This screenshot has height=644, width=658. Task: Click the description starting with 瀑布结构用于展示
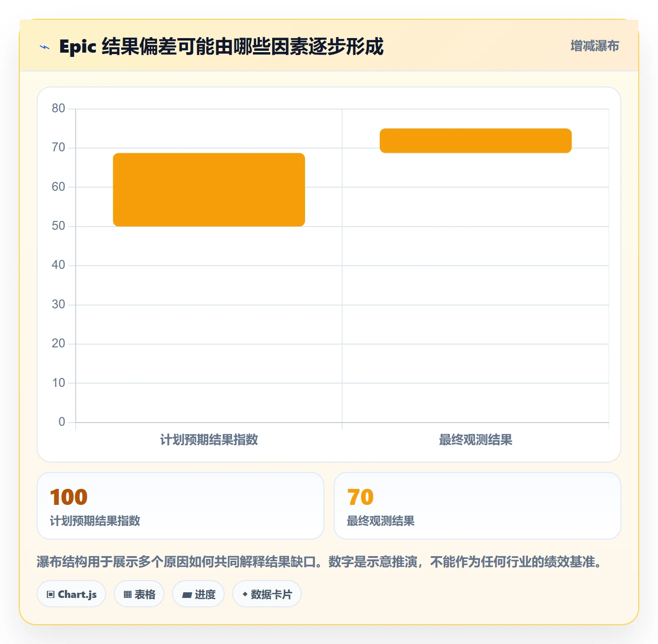pyautogui.click(x=321, y=562)
